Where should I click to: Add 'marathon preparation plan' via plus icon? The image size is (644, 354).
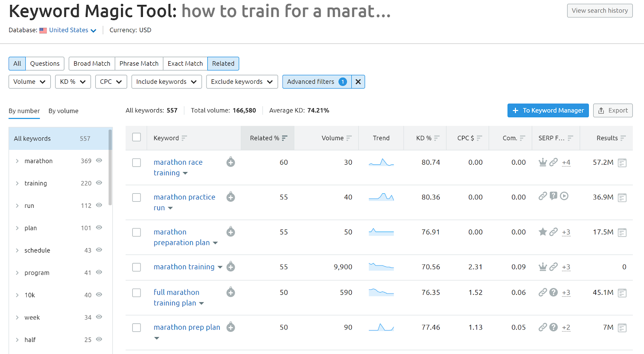(x=231, y=232)
